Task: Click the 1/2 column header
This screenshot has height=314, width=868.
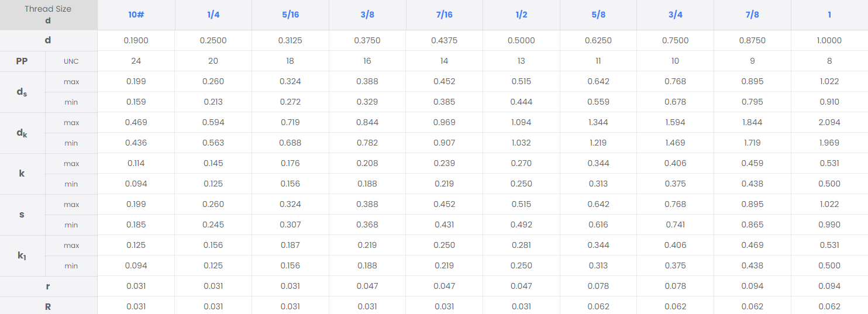Action: point(521,15)
